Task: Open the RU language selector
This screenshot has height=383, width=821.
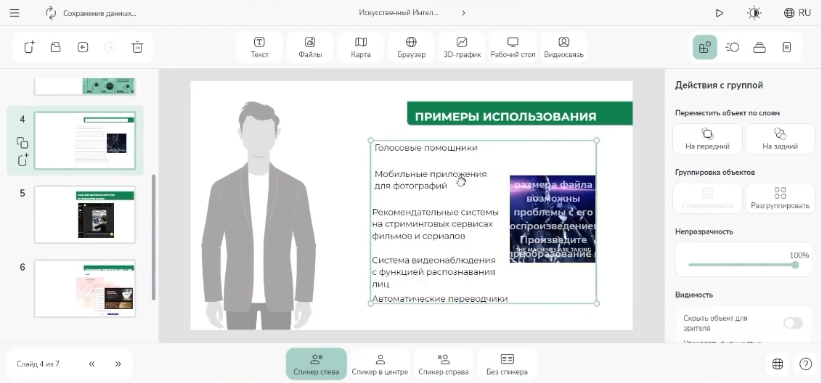Action: [x=797, y=13]
